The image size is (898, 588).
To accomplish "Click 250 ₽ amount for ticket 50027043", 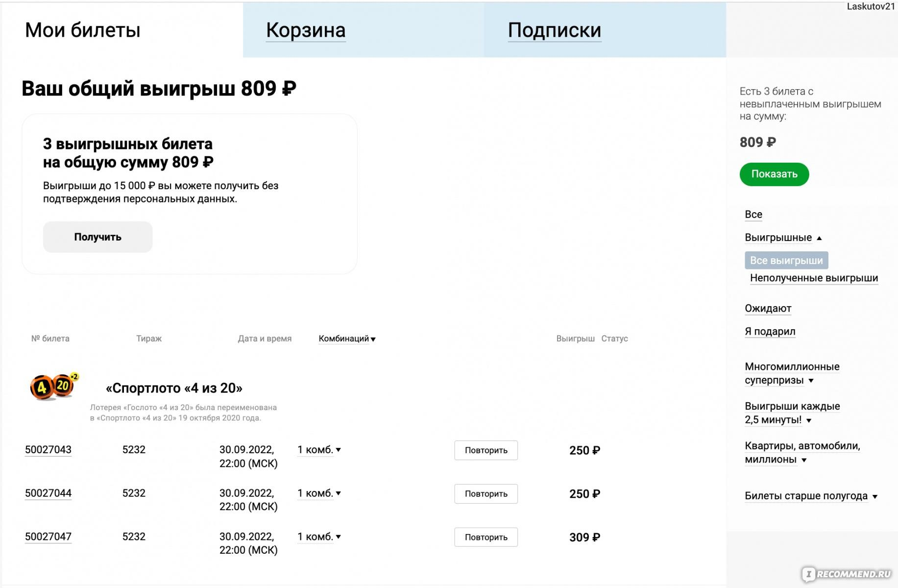I will (x=584, y=450).
